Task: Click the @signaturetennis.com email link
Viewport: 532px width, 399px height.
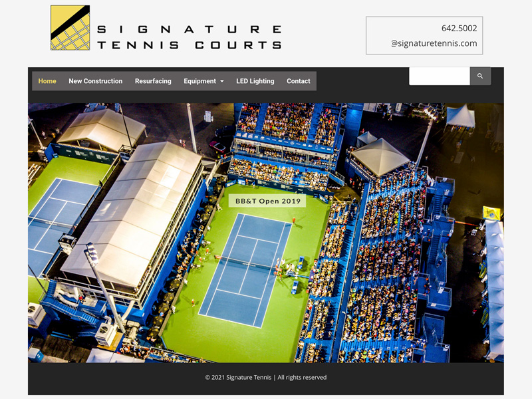Action: pyautogui.click(x=434, y=43)
